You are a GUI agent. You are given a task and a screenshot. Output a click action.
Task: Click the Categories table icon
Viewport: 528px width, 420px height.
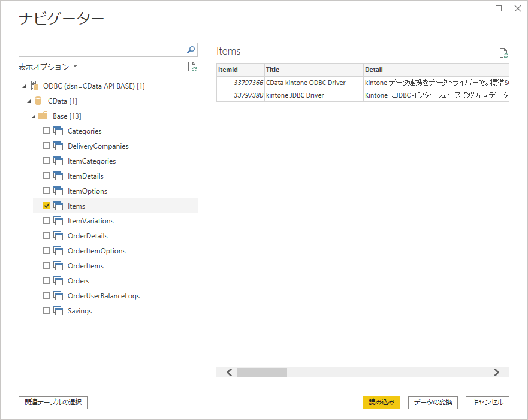tap(58, 131)
